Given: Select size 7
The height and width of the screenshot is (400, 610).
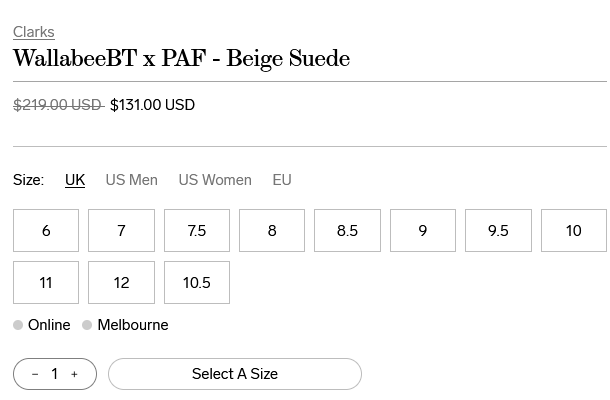Looking at the screenshot, I should click(121, 231).
